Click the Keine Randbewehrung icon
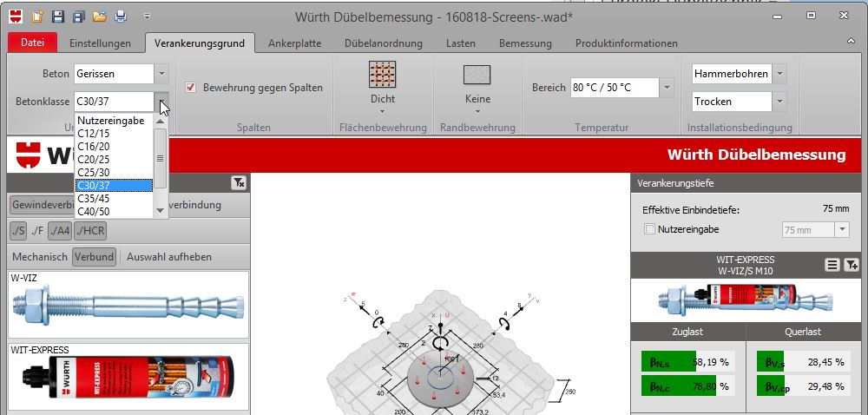This screenshot has width=868, height=415. pos(477,75)
